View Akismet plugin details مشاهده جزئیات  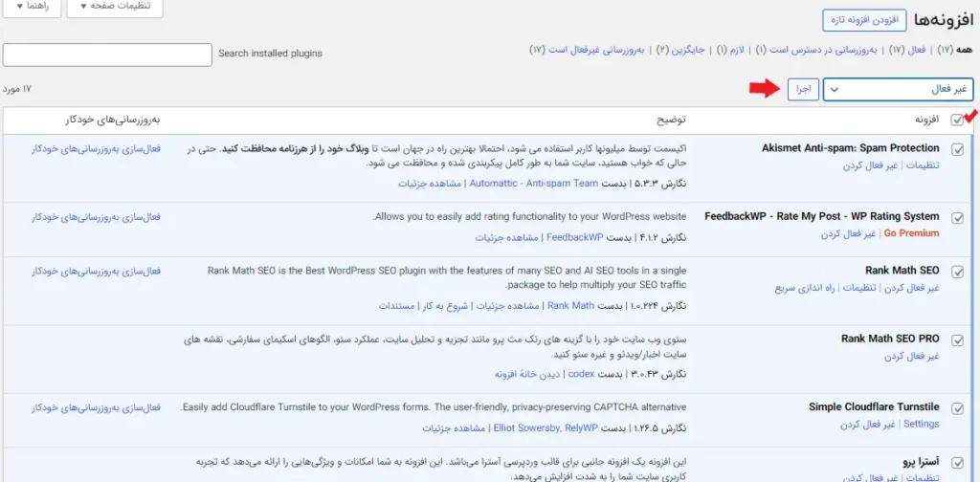click(430, 183)
